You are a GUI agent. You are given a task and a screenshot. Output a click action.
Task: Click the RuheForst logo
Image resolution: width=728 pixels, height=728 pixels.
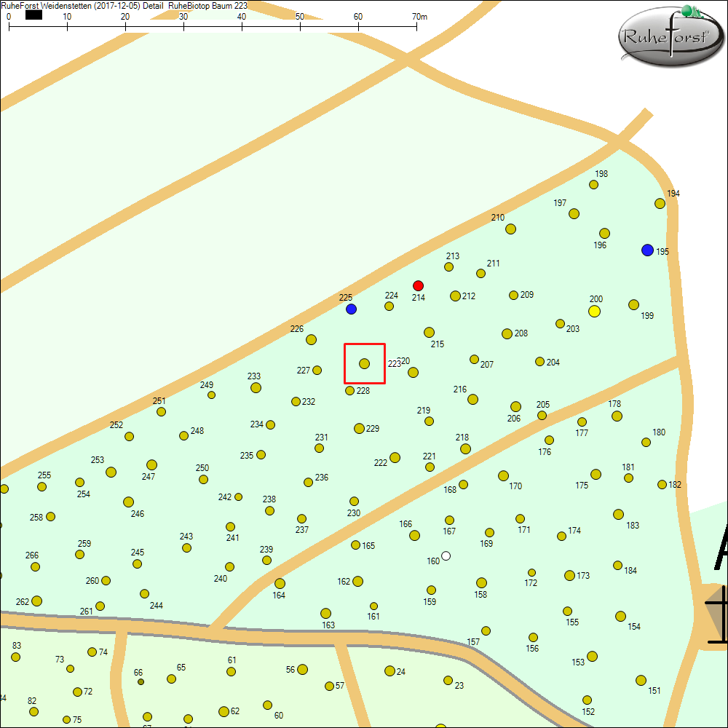point(670,35)
